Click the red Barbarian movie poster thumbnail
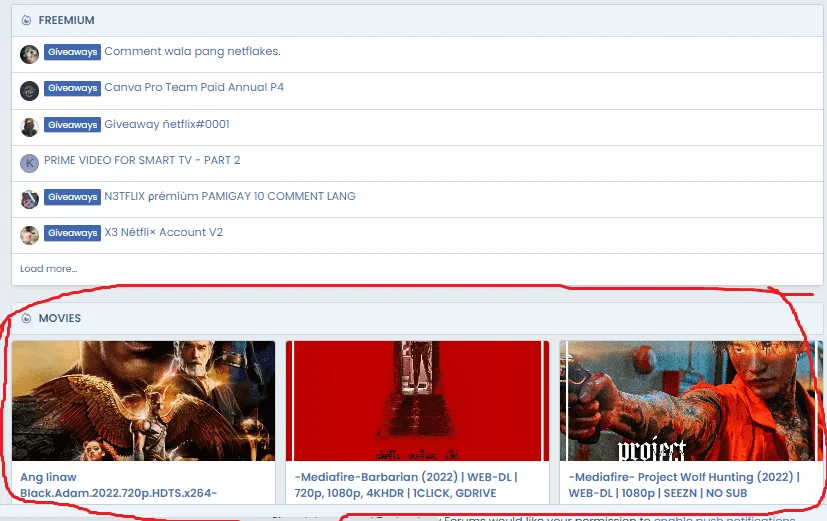Image resolution: width=827 pixels, height=521 pixels. 417,401
